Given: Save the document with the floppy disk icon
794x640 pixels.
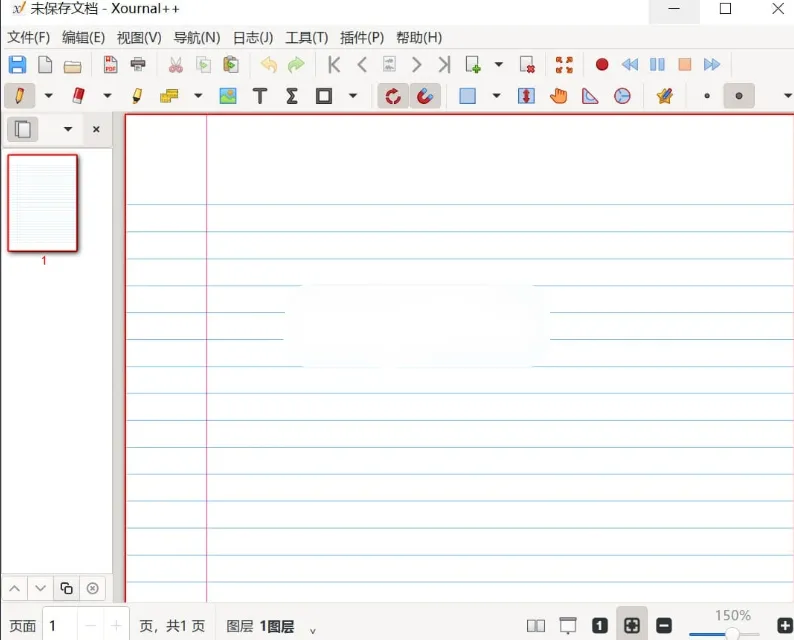Looking at the screenshot, I should point(17,65).
